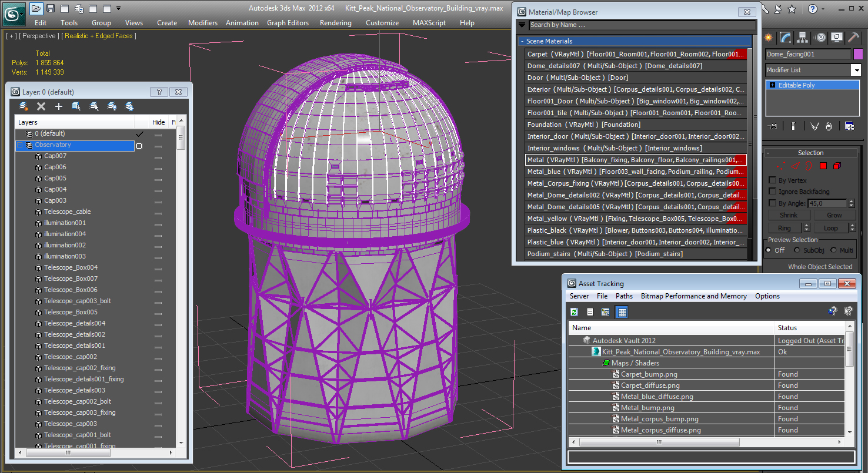Enable Ignore Backfacing checkbox
This screenshot has height=473, width=868.
coord(773,192)
